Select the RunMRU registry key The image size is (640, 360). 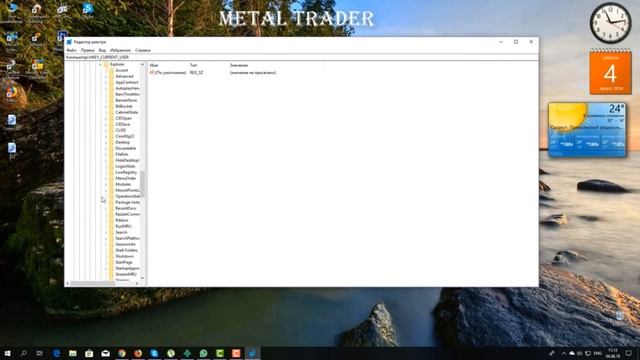[x=123, y=226]
